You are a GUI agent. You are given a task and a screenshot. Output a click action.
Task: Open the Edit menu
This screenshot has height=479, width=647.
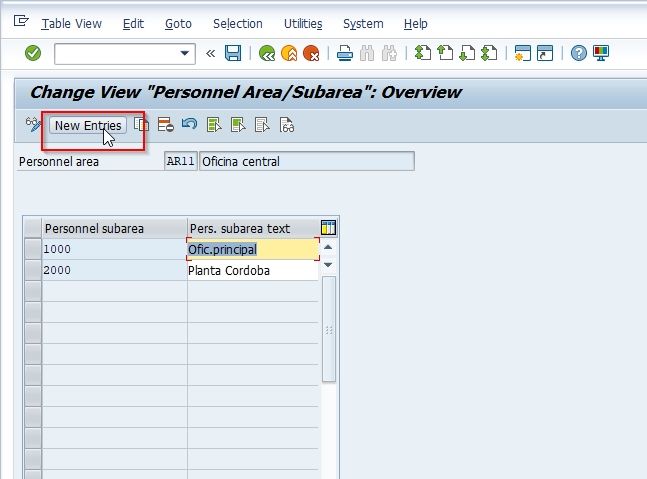133,24
